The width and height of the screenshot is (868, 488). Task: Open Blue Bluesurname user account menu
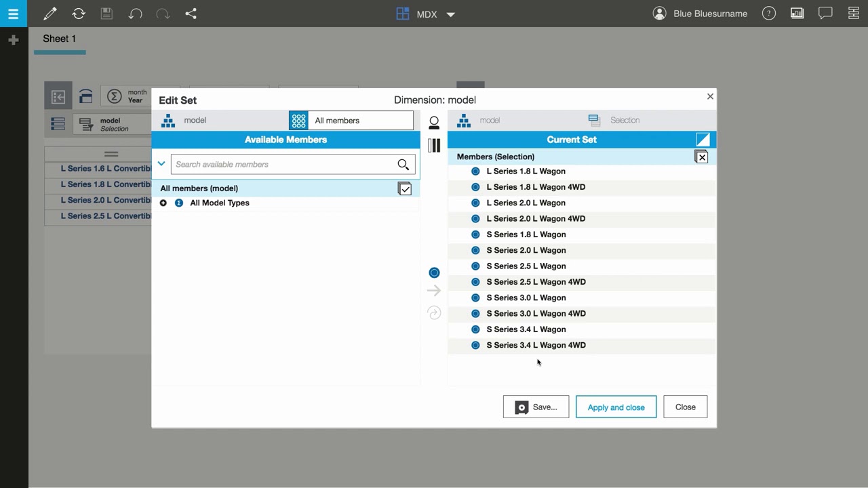(701, 14)
